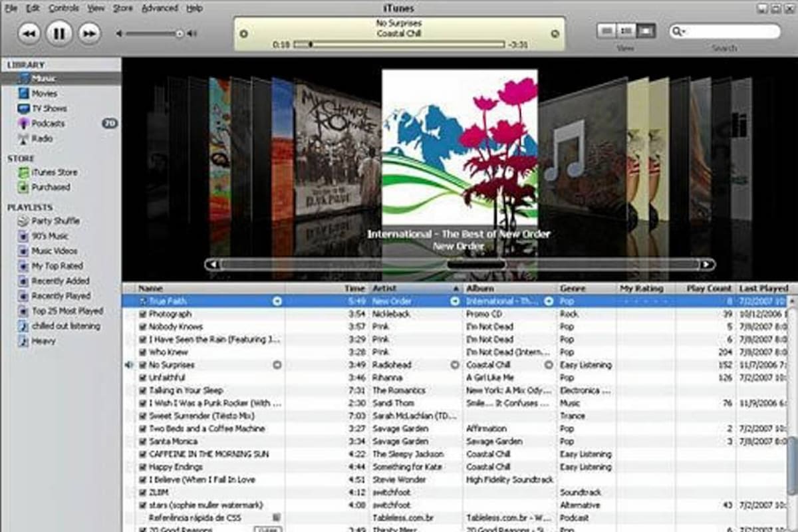
Task: Switch to list view icon
Action: pos(606,31)
